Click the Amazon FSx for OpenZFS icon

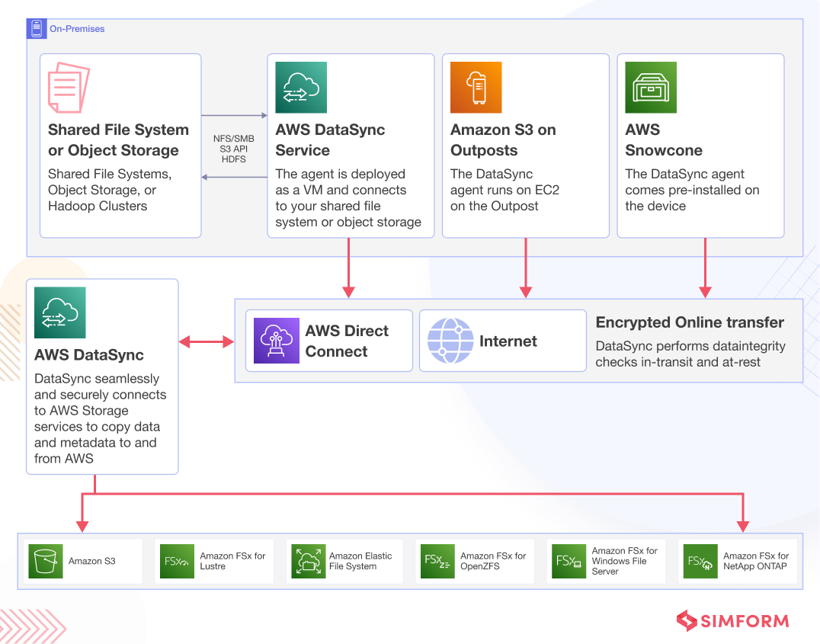(437, 562)
